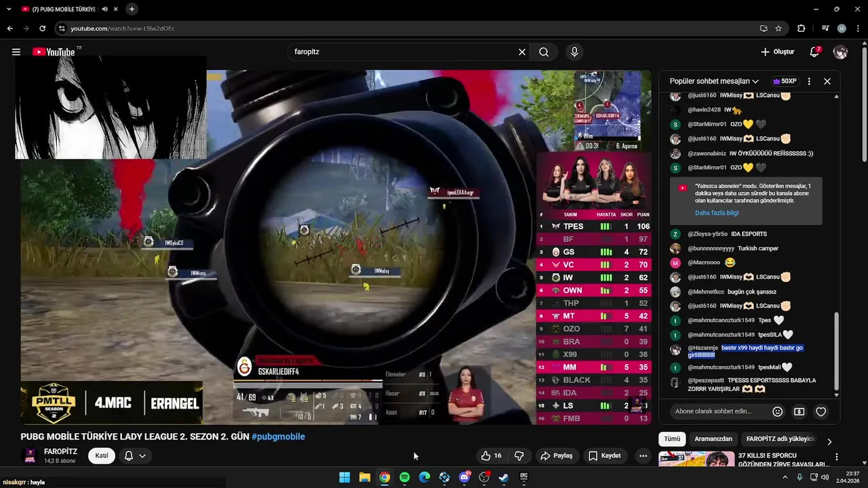Clear the faropitz search text
868x488 pixels.
pyautogui.click(x=522, y=52)
